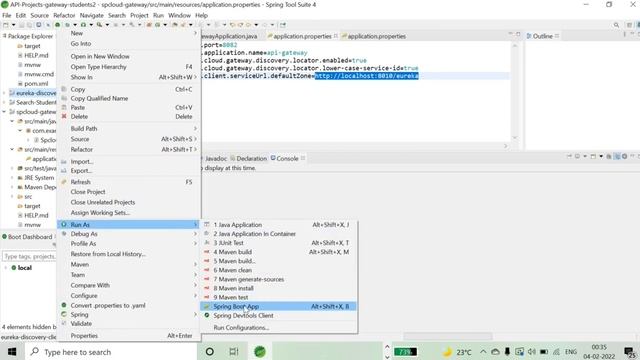Select 7 Maven generate-sources option

(278, 279)
